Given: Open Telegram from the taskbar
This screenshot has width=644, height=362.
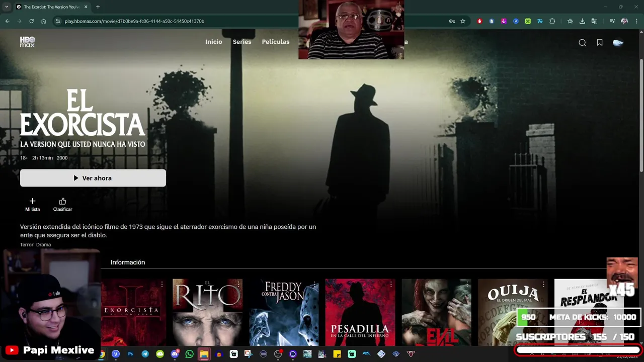Looking at the screenshot, I should click(145, 354).
